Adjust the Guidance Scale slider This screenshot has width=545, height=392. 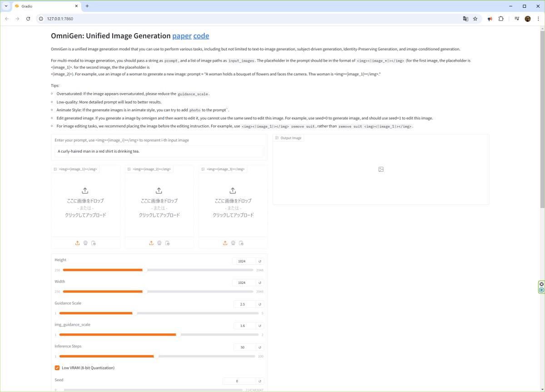(159, 313)
